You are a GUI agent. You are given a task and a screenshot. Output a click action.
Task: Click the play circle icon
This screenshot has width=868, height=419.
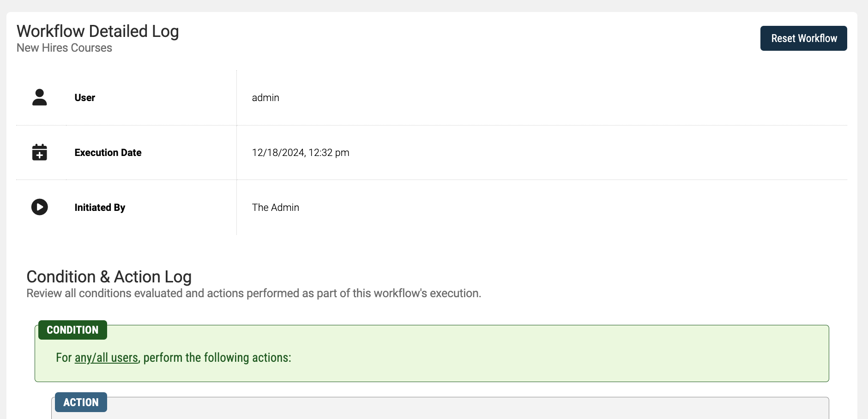point(40,207)
